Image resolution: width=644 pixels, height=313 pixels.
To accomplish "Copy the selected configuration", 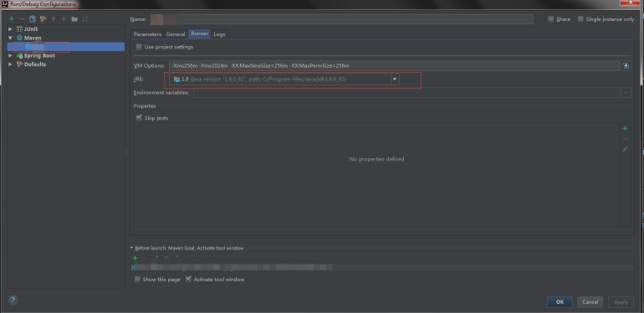I will (33, 19).
